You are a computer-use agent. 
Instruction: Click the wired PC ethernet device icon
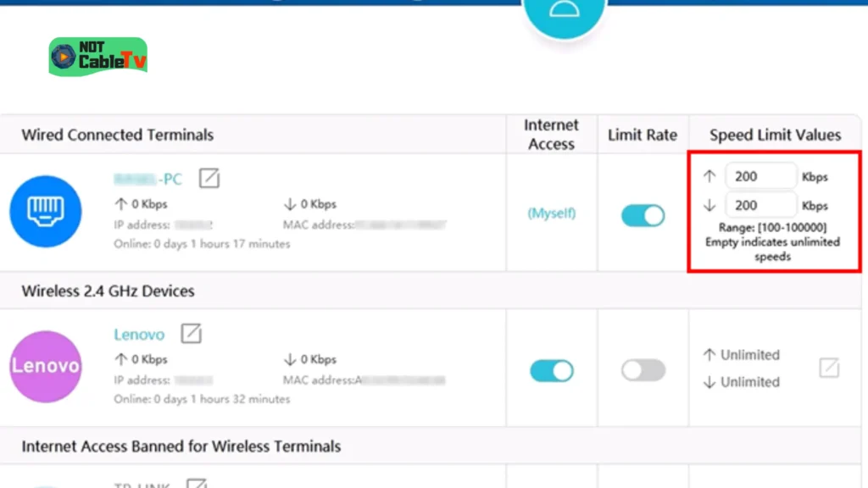tap(46, 211)
